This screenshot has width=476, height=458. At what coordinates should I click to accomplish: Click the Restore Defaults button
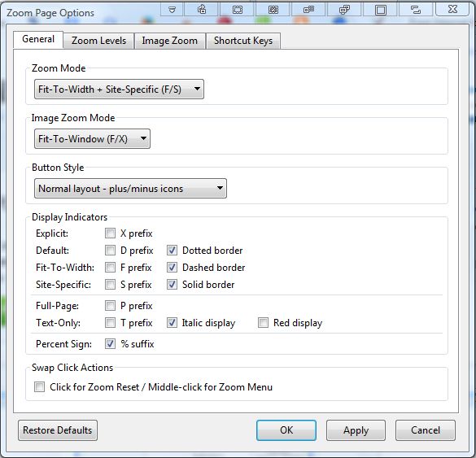tap(58, 430)
